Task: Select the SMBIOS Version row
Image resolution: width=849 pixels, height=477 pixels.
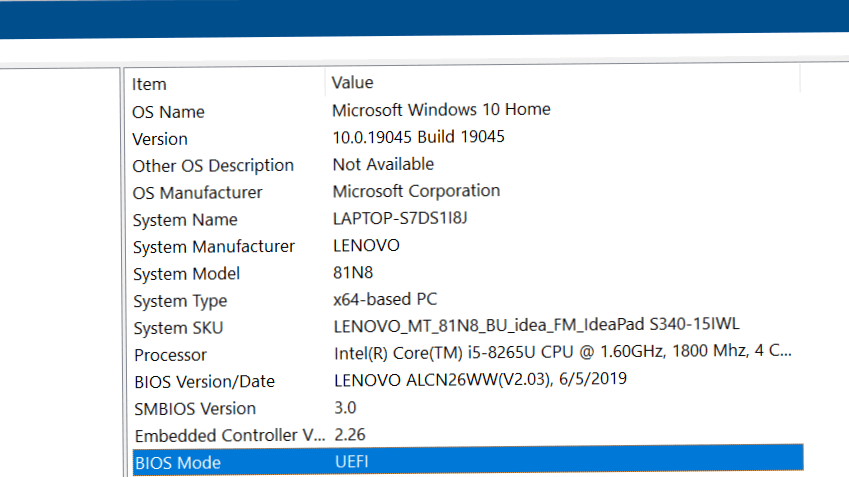Action: [x=195, y=409]
